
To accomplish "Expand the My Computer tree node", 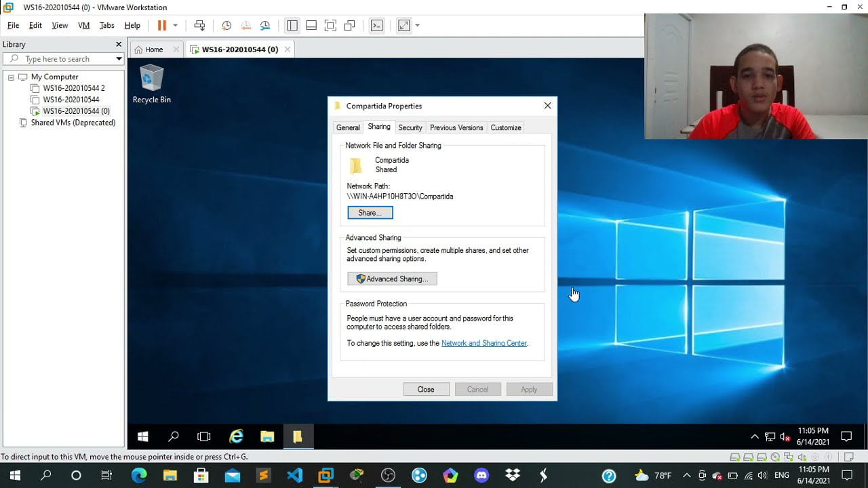I will tap(11, 77).
